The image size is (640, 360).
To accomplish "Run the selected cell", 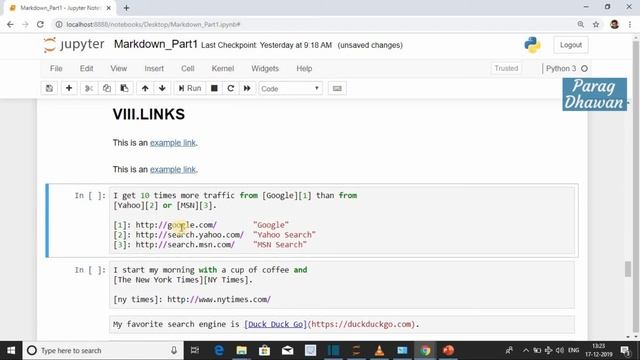I will click(x=190, y=88).
